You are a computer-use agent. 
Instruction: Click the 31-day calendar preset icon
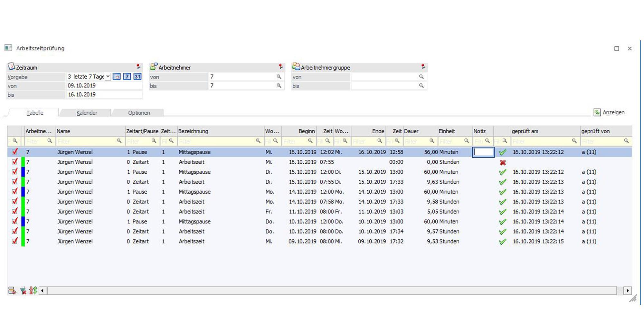(x=137, y=77)
